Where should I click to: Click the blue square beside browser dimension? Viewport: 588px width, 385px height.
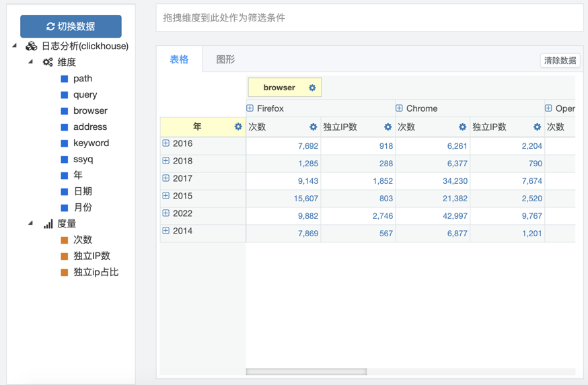tap(65, 111)
